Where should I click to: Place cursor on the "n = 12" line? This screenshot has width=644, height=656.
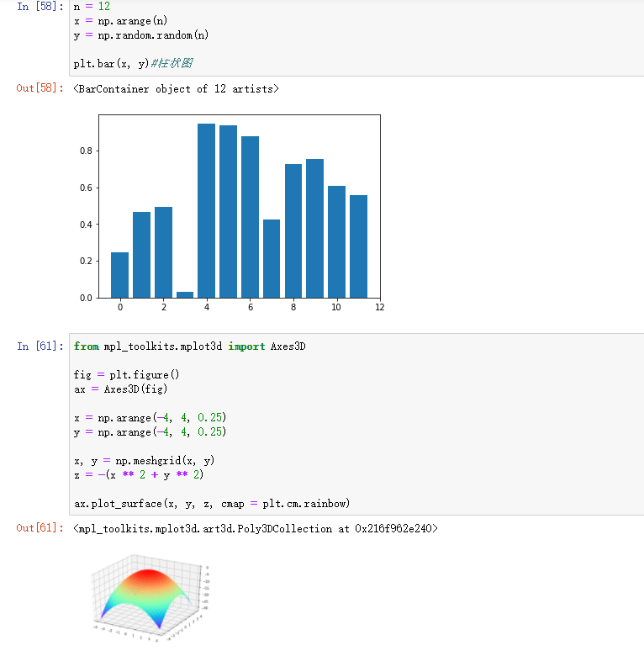(86, 7)
